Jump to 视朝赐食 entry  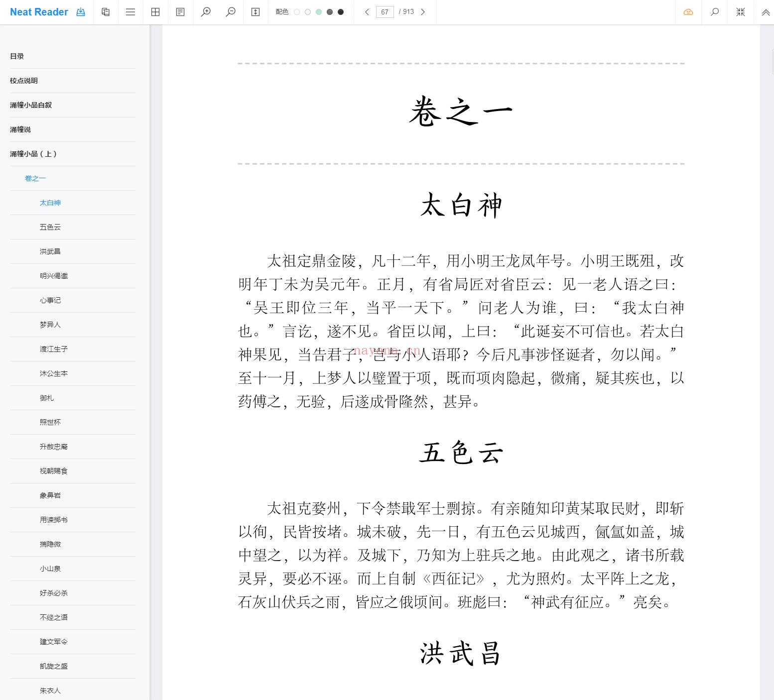(x=54, y=471)
